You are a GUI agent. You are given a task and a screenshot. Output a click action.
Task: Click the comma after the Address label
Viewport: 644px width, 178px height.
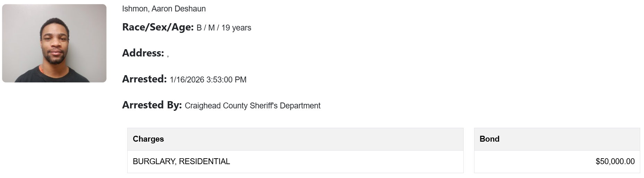[168, 55]
